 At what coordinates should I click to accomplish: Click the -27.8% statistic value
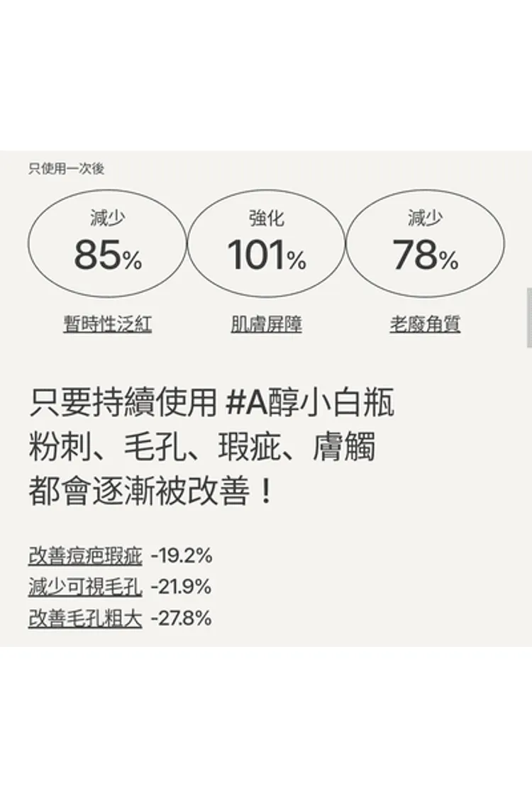[182, 618]
